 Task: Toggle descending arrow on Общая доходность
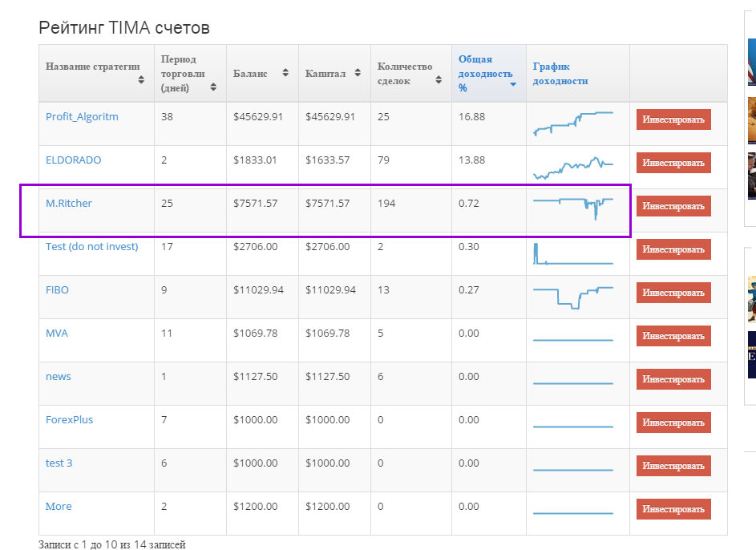[513, 84]
